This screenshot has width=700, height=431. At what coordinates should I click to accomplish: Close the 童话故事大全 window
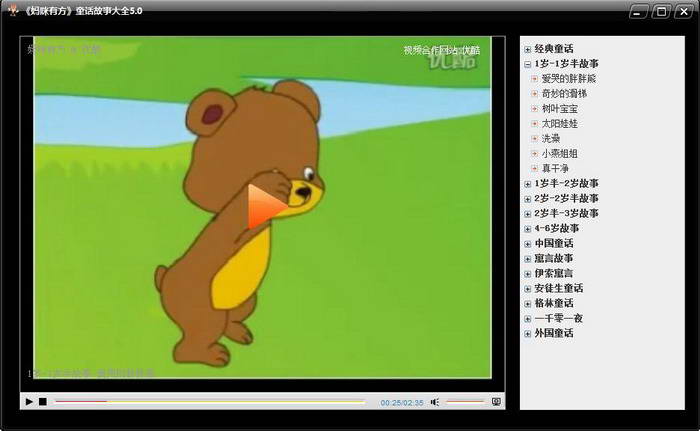pyautogui.click(x=684, y=12)
